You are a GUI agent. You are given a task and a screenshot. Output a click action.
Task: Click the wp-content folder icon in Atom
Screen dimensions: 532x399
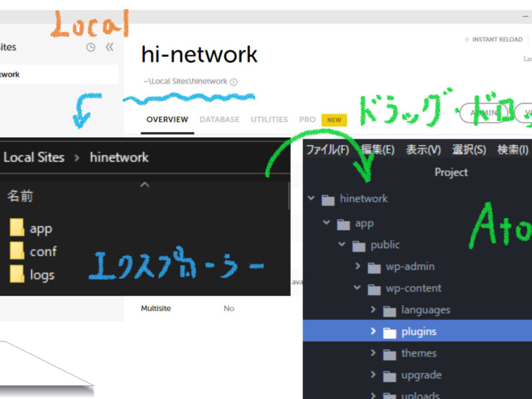374,289
